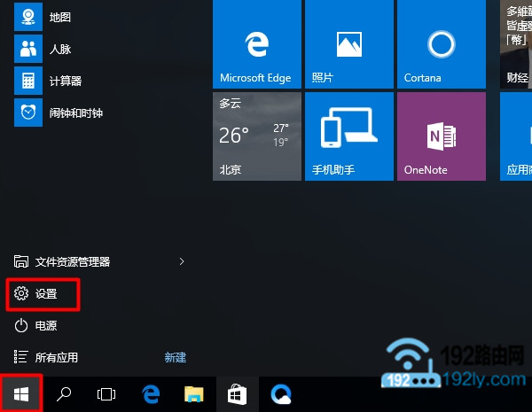Open the Microsoft Edge tile
This screenshot has height=412, width=532.
(257, 44)
